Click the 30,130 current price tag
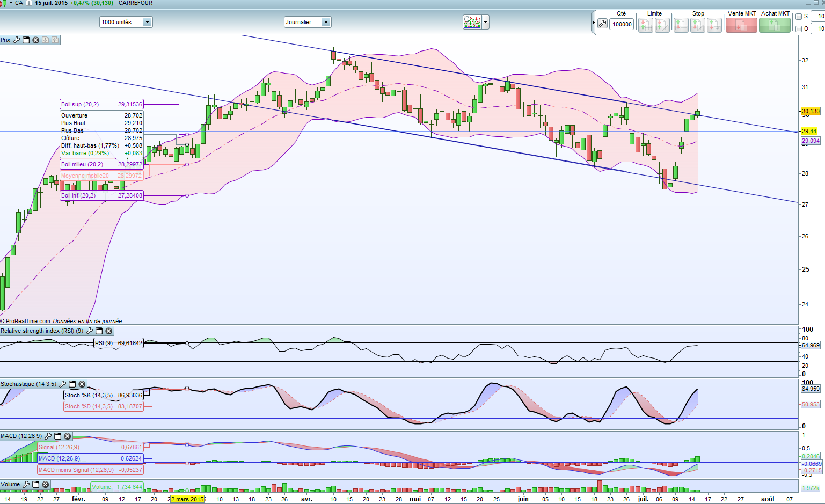825x504 pixels. click(811, 112)
